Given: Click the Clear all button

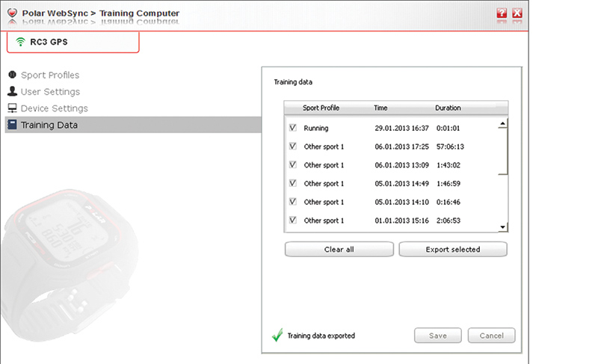Looking at the screenshot, I should coord(339,250).
